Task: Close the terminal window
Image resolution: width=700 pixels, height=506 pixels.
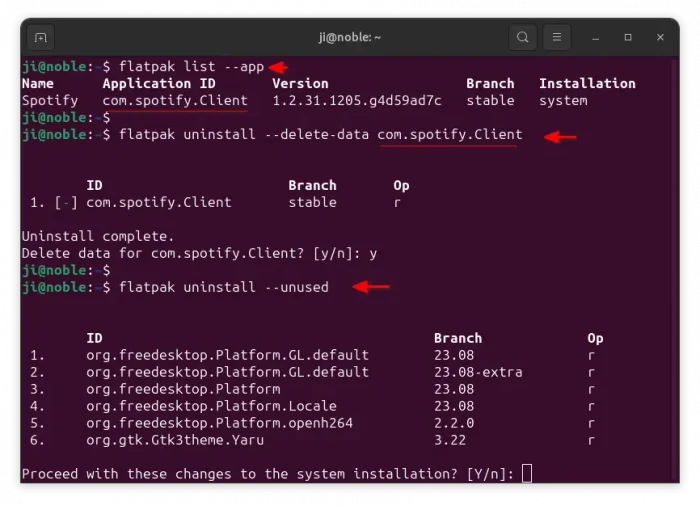Action: pos(660,37)
